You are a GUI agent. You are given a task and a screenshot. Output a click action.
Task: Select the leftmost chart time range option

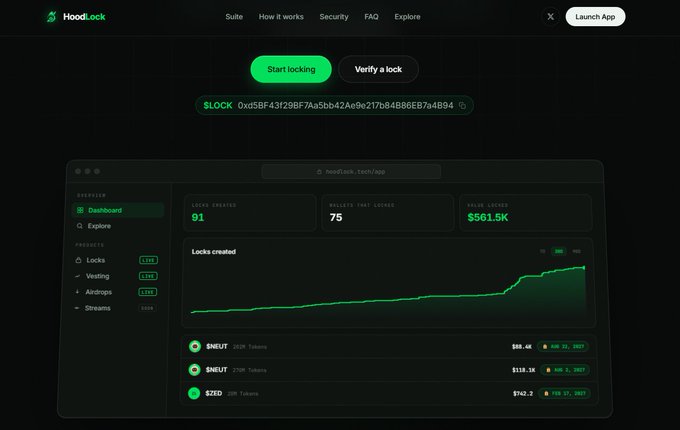pos(542,251)
